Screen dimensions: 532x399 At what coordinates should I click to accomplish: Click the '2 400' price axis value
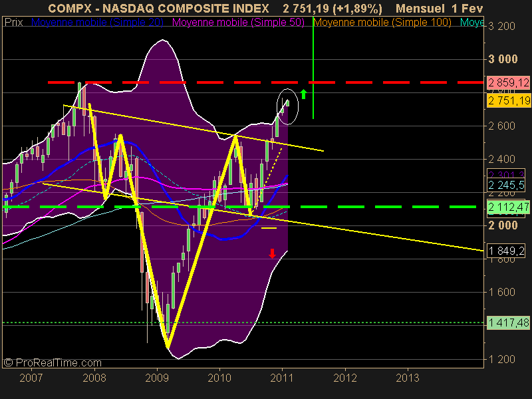point(501,159)
